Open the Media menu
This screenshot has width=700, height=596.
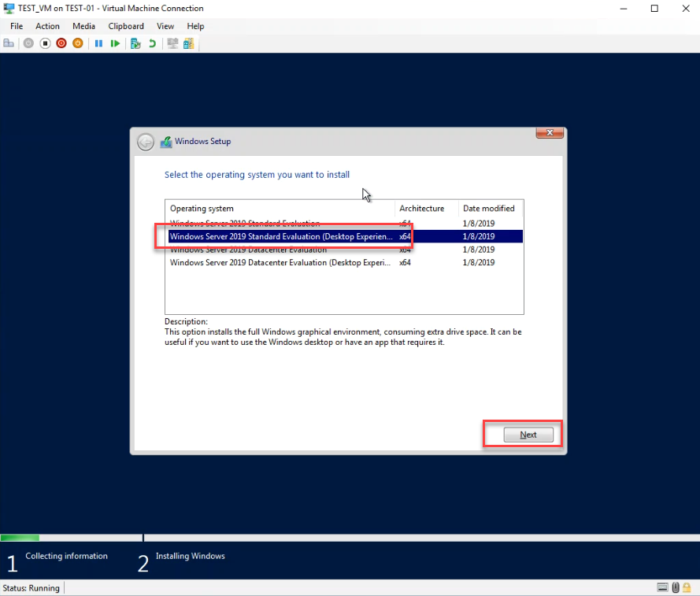click(83, 26)
